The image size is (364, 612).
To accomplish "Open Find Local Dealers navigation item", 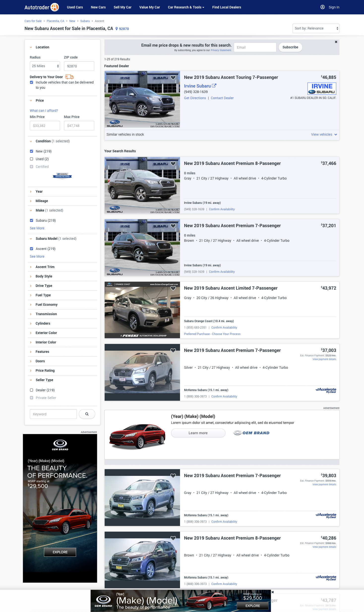I will coord(227,7).
